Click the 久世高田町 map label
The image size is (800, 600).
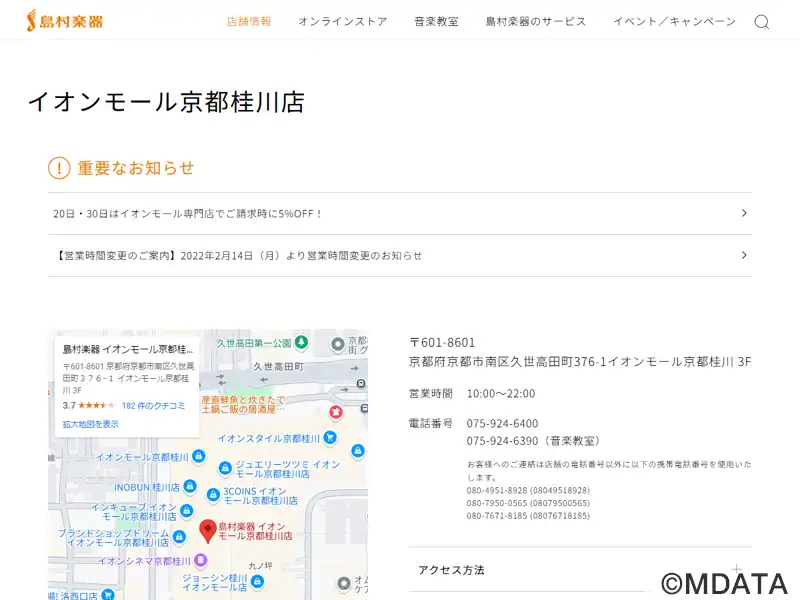point(278,366)
